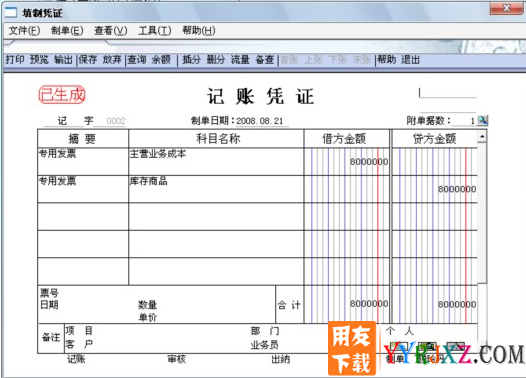Close the 填制凭证 window
526x378 pixels.
(507, 8)
